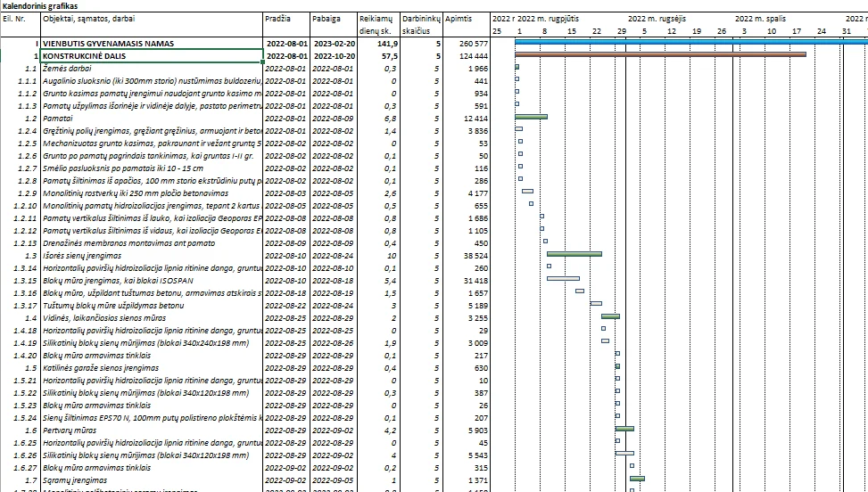The image size is (868, 492).
Task: Select the '2022 m. rugsėjis' month header
Action: click(657, 18)
